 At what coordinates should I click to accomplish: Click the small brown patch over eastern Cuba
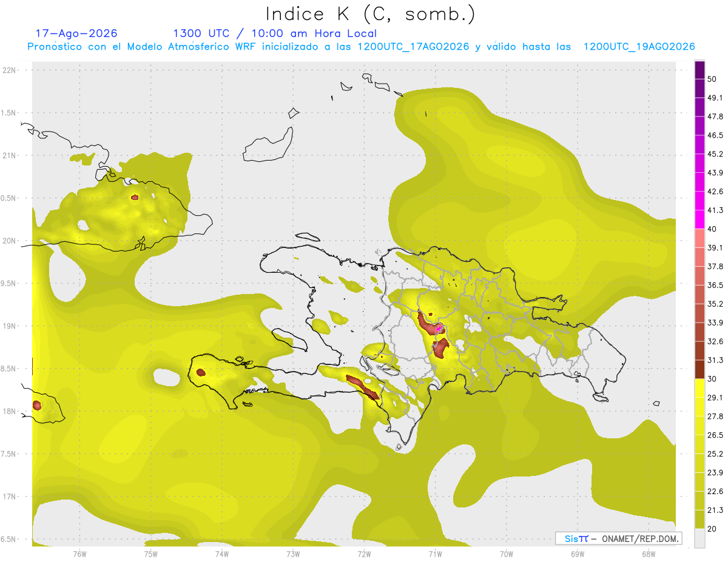[135, 197]
